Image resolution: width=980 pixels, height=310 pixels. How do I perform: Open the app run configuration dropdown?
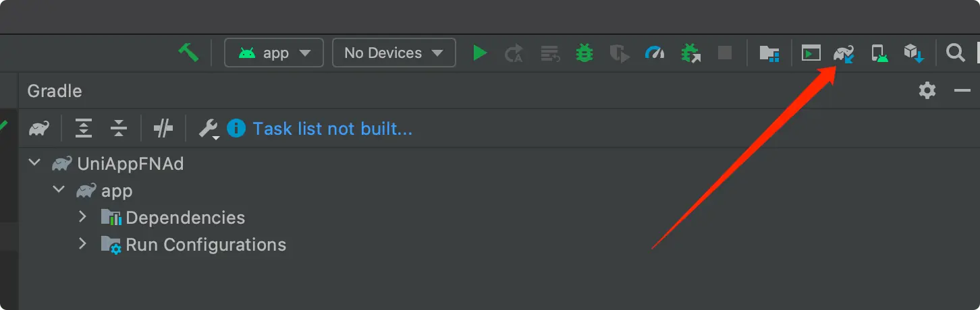pos(274,53)
